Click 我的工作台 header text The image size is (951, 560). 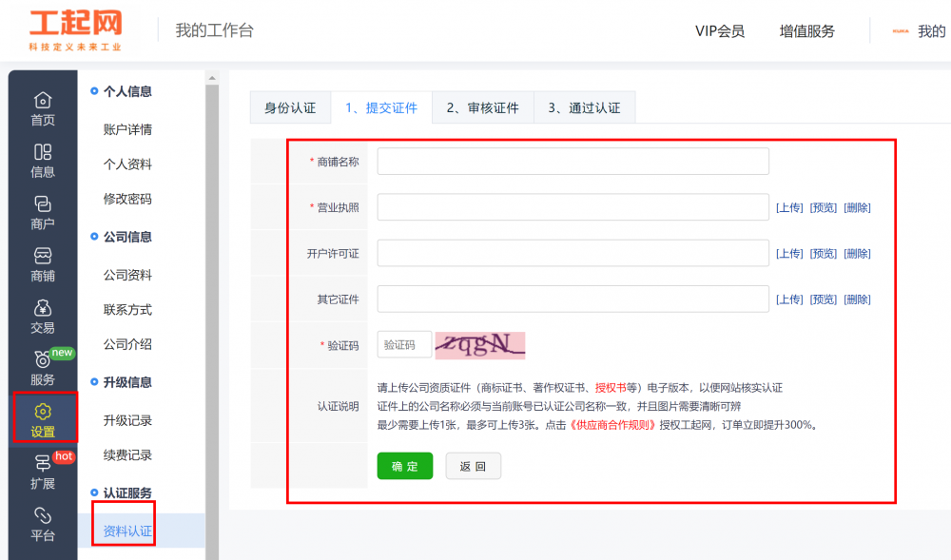214,30
